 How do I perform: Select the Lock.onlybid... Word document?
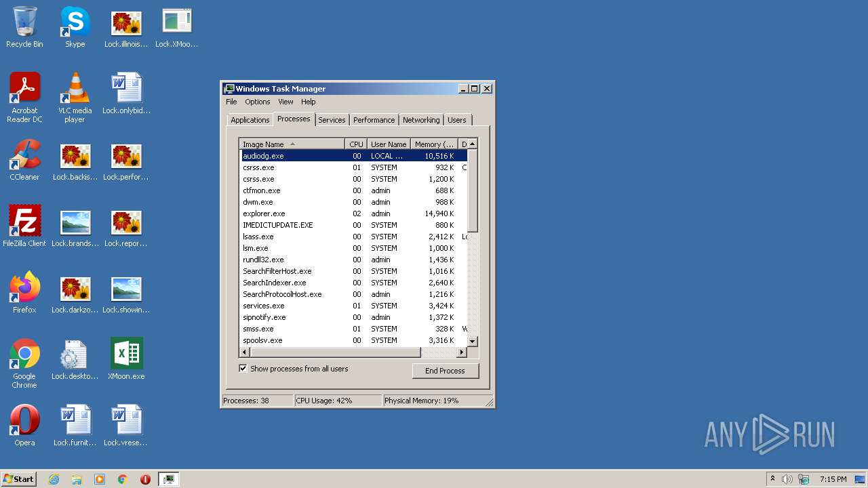pos(126,94)
